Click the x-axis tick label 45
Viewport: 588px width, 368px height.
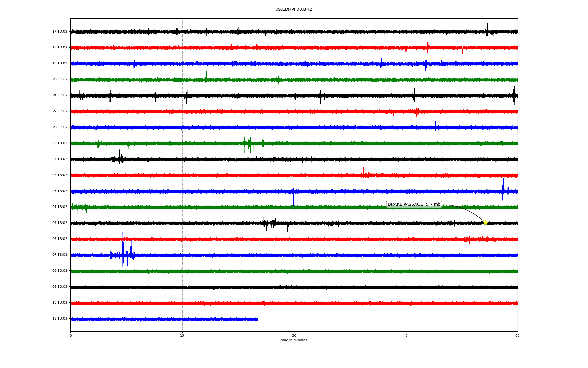pyautogui.click(x=406, y=335)
